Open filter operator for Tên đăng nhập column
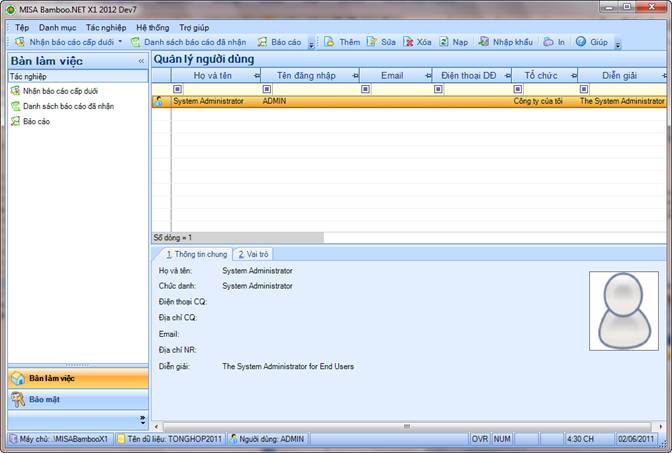 (x=267, y=89)
